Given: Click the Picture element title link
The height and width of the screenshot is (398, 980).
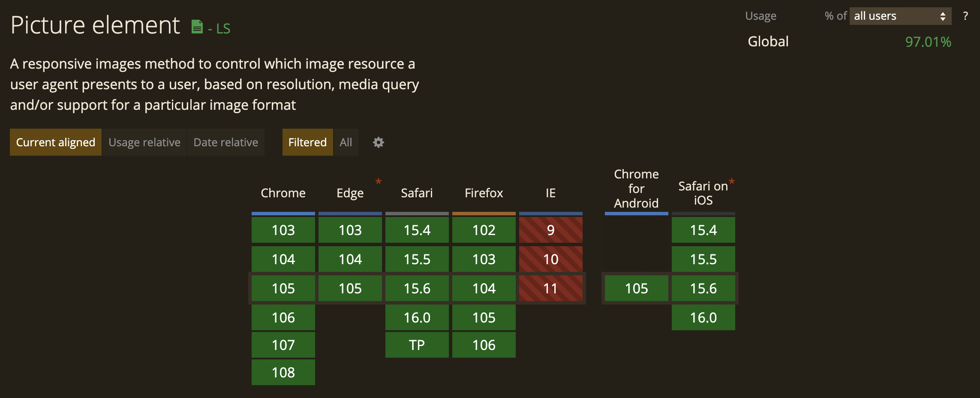Looking at the screenshot, I should pyautogui.click(x=95, y=25).
